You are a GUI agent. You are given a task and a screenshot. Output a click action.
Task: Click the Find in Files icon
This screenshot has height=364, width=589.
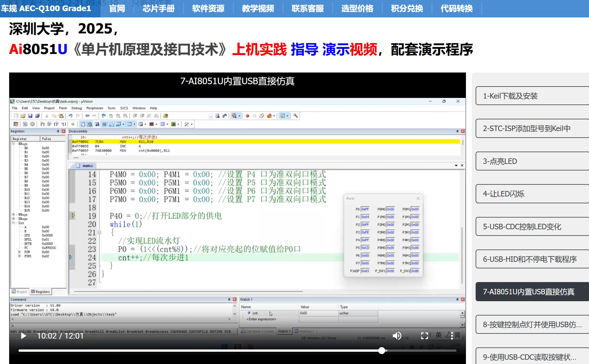[x=218, y=116]
